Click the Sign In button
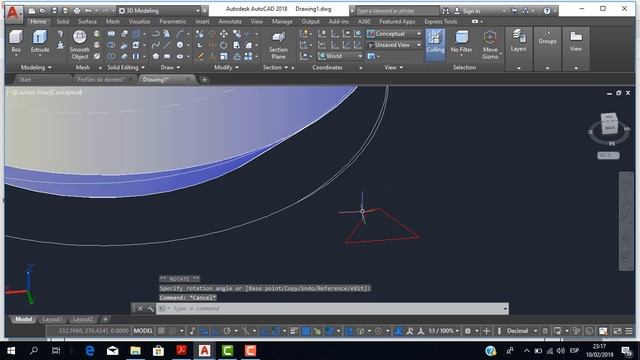640x360 pixels. [x=468, y=11]
